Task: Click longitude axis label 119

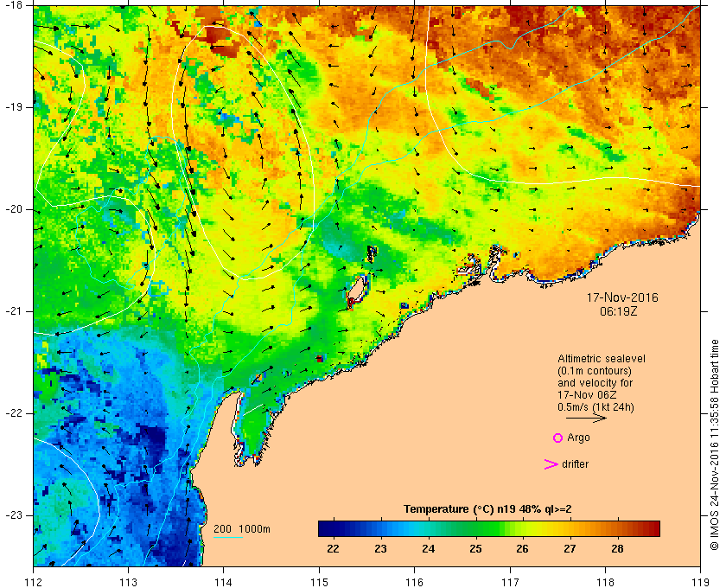Action: point(700,581)
